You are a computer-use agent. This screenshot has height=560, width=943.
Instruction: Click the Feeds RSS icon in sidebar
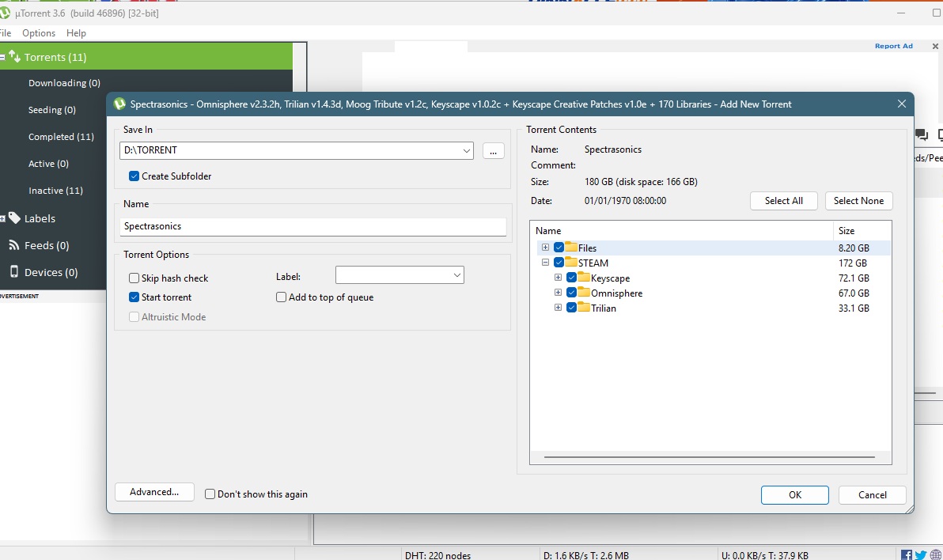tap(13, 245)
